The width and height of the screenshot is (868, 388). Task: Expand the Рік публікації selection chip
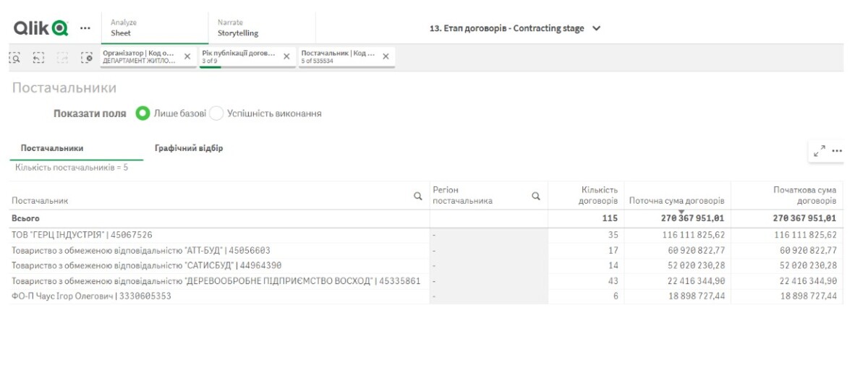pyautogui.click(x=239, y=56)
